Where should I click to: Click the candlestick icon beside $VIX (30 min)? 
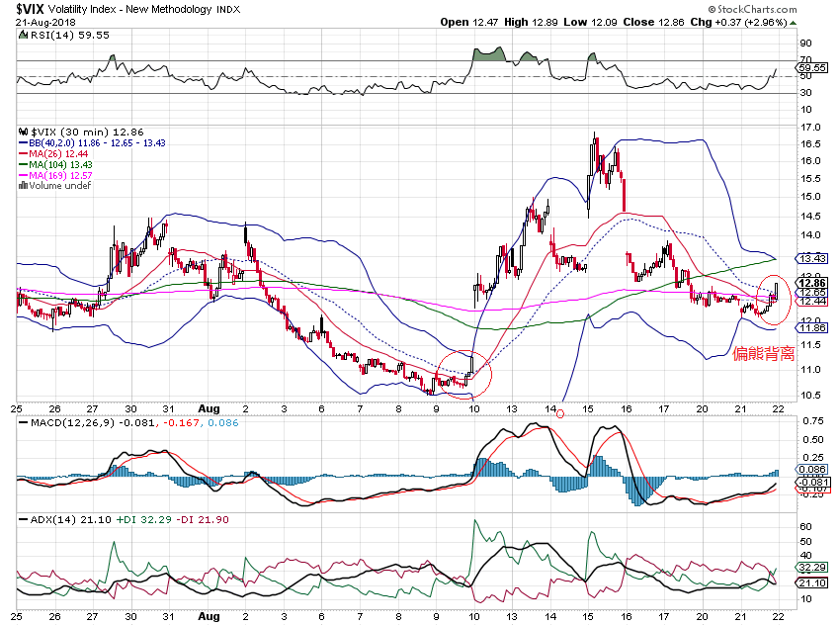point(24,130)
